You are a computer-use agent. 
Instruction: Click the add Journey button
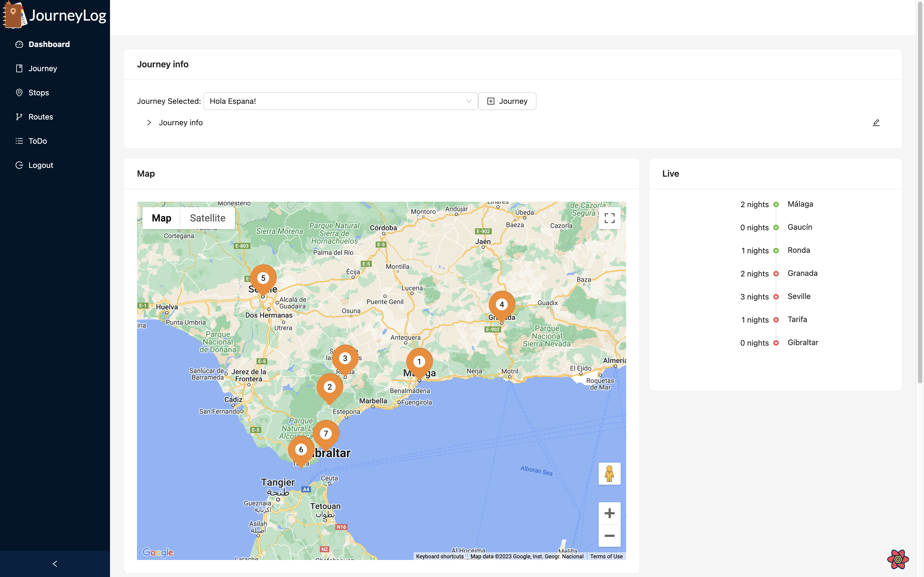(x=507, y=101)
